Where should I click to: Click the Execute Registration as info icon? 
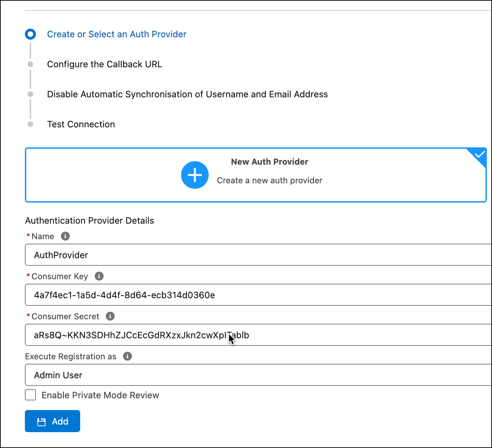click(127, 356)
